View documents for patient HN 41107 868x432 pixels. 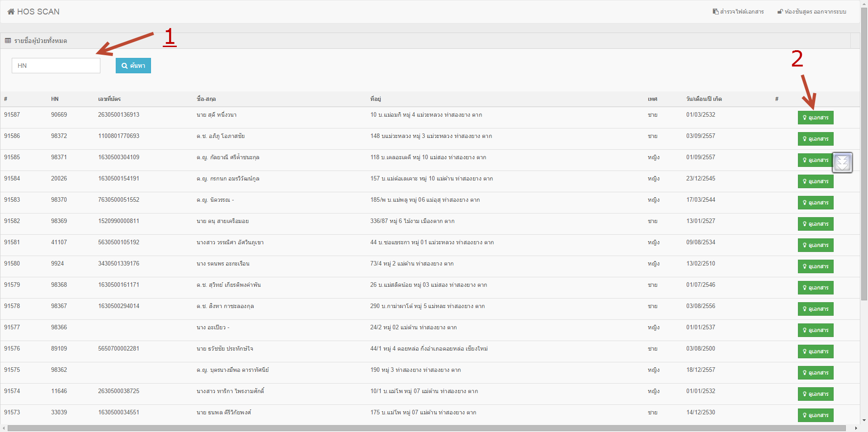[x=815, y=245]
